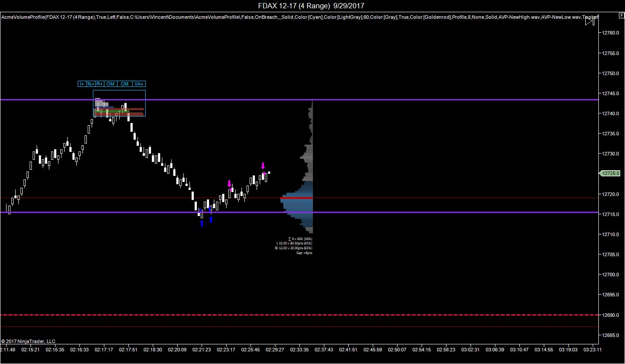Select the red POC line inside the volume profile
Viewport: 625px width, 364px height.
[297, 198]
